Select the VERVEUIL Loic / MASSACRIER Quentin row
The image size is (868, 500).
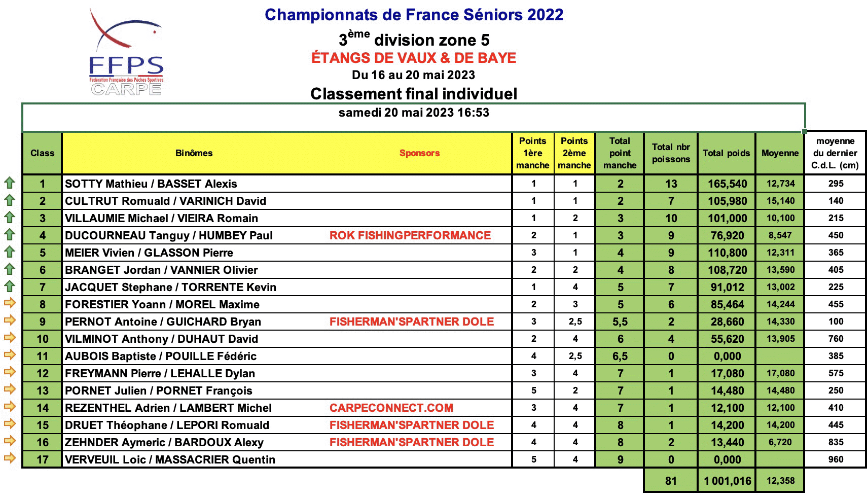(444, 459)
